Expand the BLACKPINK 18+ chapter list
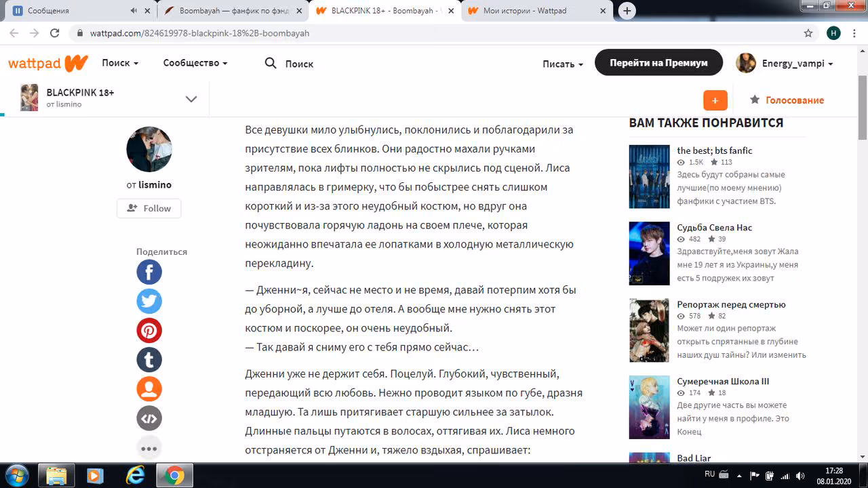 (x=191, y=99)
